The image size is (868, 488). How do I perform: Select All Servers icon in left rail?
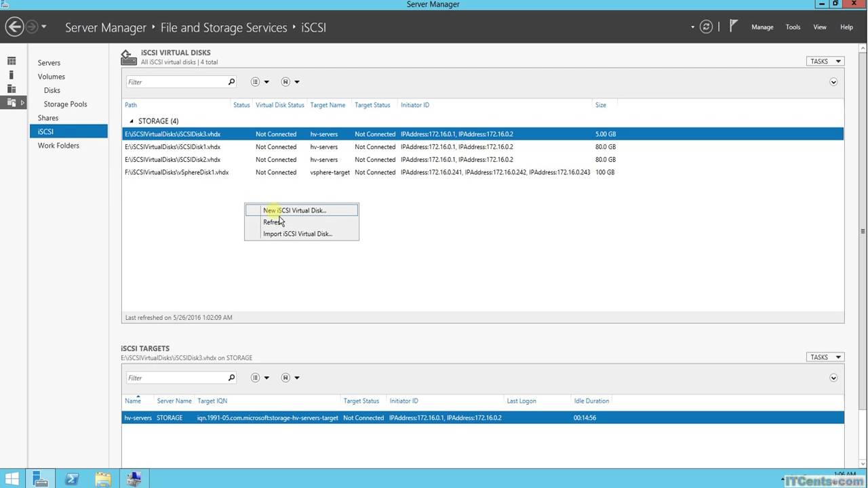tap(12, 88)
